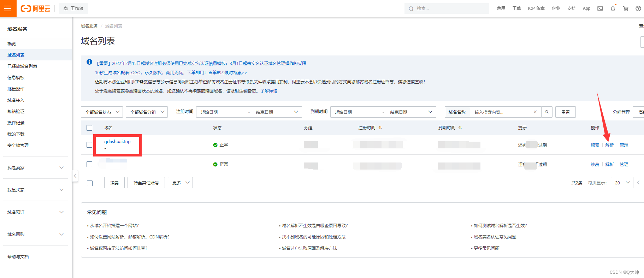Open the 更多 dropdown button
The image size is (644, 278).
tap(180, 183)
